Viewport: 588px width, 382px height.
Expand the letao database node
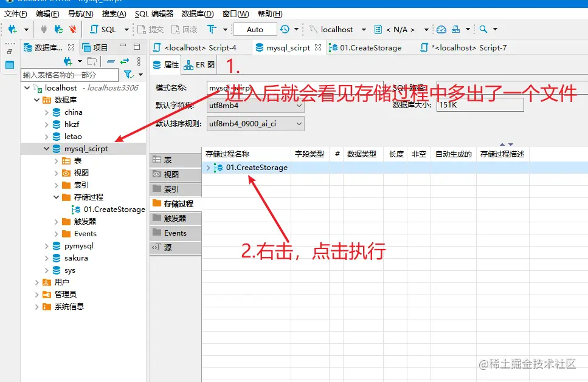pyautogui.click(x=46, y=137)
